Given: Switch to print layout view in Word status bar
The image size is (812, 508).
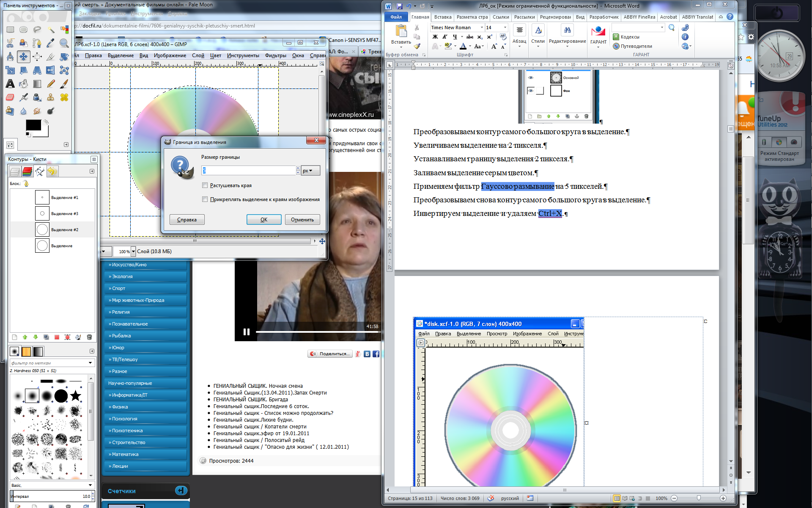Looking at the screenshot, I should click(x=617, y=498).
